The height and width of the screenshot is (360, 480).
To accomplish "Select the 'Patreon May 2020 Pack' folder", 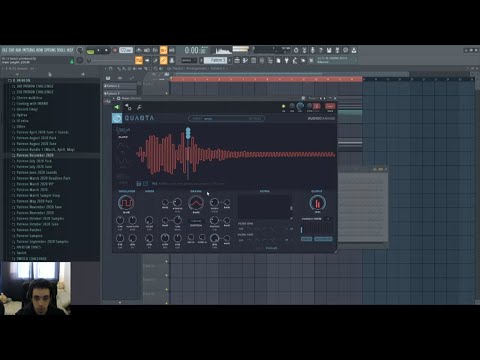I will [34, 201].
